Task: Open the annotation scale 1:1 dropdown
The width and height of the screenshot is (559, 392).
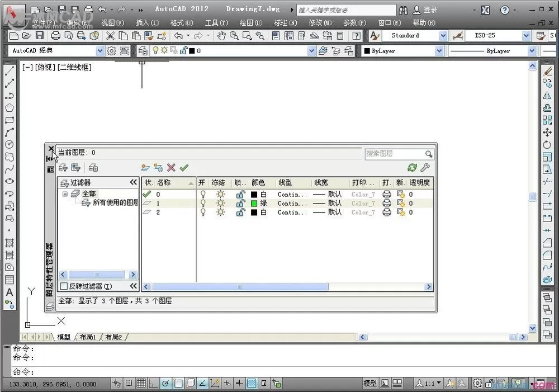Action: 438,383
